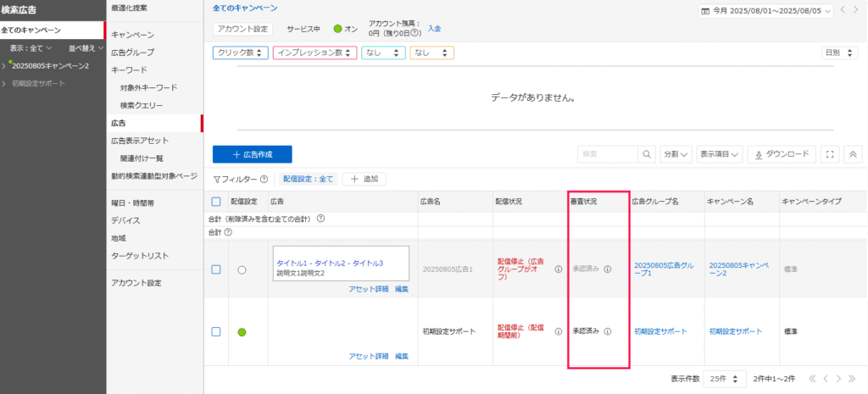This screenshot has height=394, width=868.
Task: Toggle delivery setting circle for 20250805広告1
Action: point(242,270)
